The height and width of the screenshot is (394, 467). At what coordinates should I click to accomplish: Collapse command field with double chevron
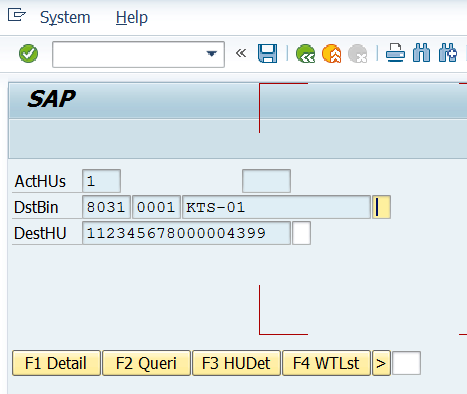click(241, 53)
